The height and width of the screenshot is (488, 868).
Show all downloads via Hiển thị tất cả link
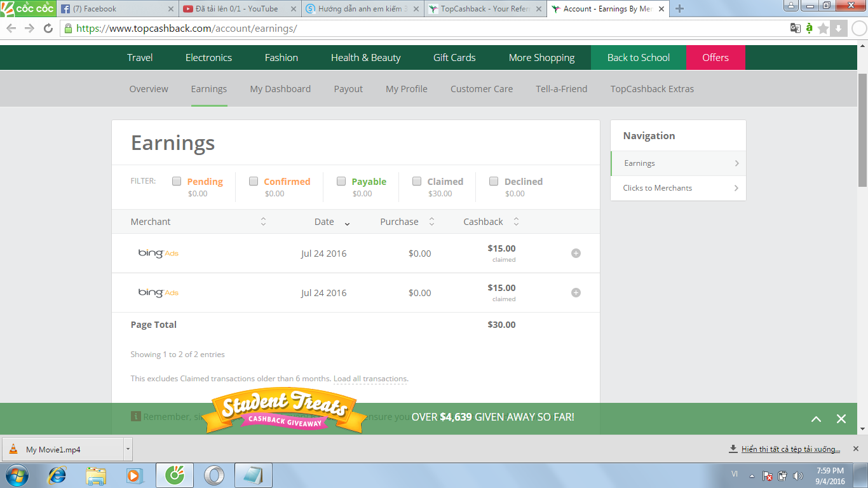click(790, 449)
